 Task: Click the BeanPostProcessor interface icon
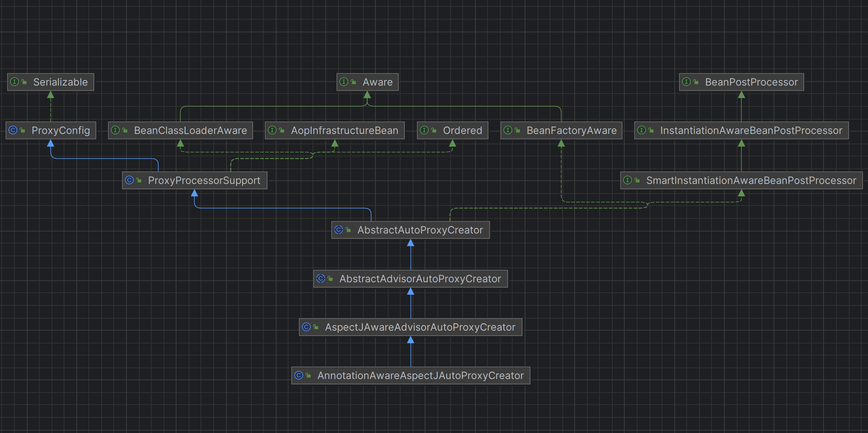(x=686, y=82)
